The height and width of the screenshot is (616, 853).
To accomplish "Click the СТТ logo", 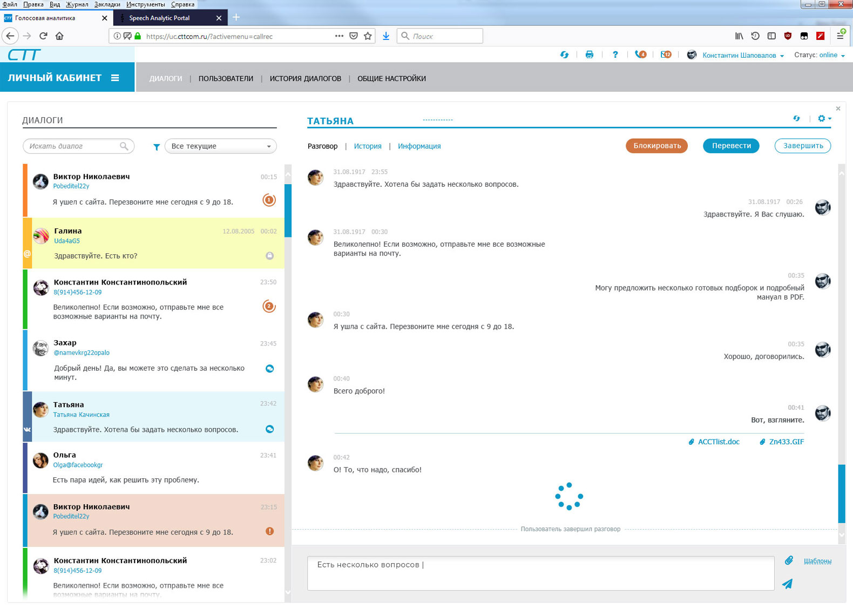I will [24, 55].
